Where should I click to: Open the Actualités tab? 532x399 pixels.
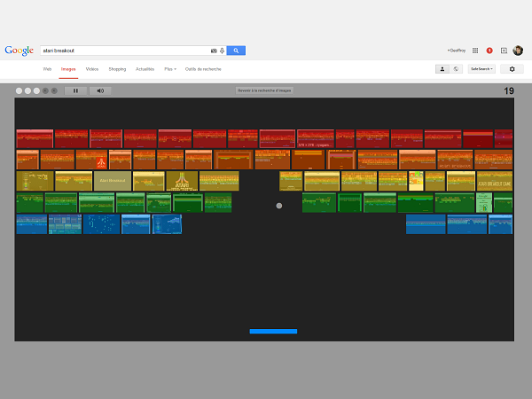145,69
